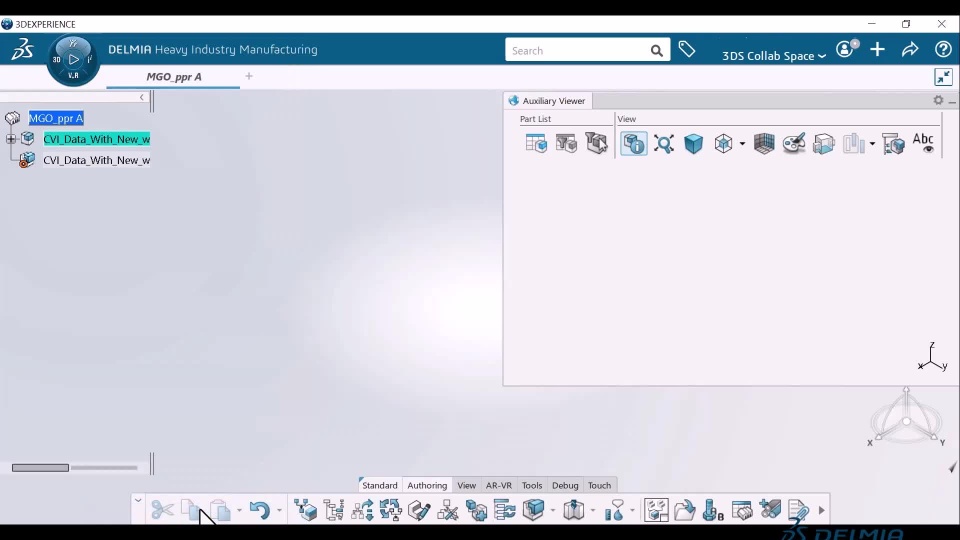
Task: Click Part List filter parts icon
Action: point(566,143)
